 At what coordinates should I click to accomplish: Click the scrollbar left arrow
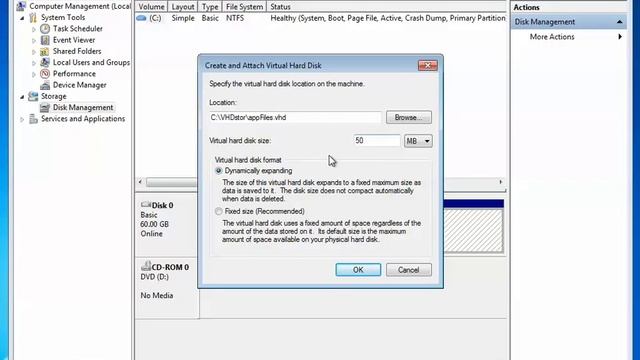coord(140,182)
